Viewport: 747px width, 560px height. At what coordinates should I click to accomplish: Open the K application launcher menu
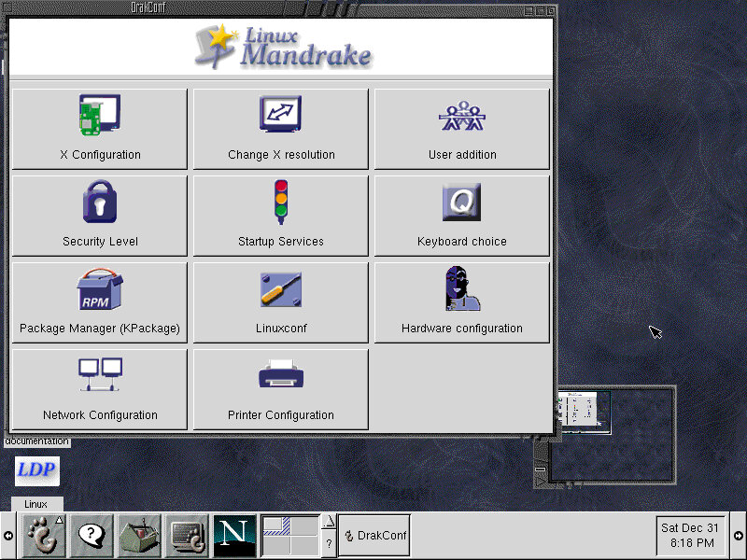42,535
